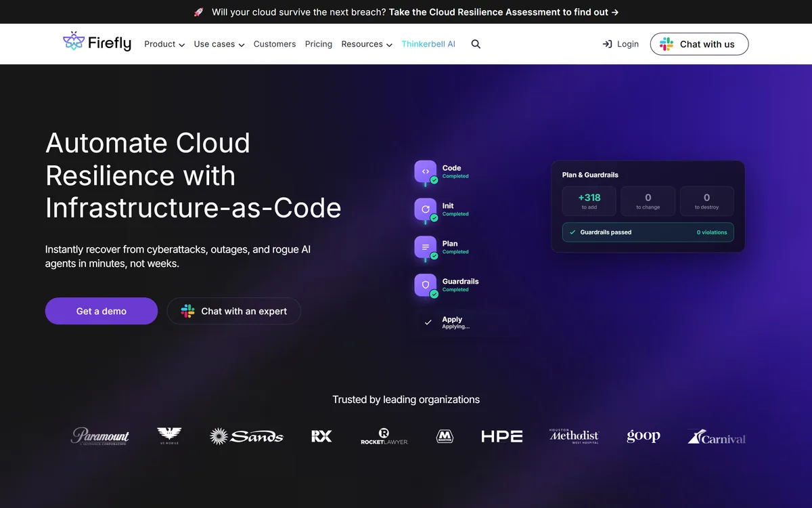812x508 pixels.
Task: Click the +318 to add box
Action: coord(589,201)
